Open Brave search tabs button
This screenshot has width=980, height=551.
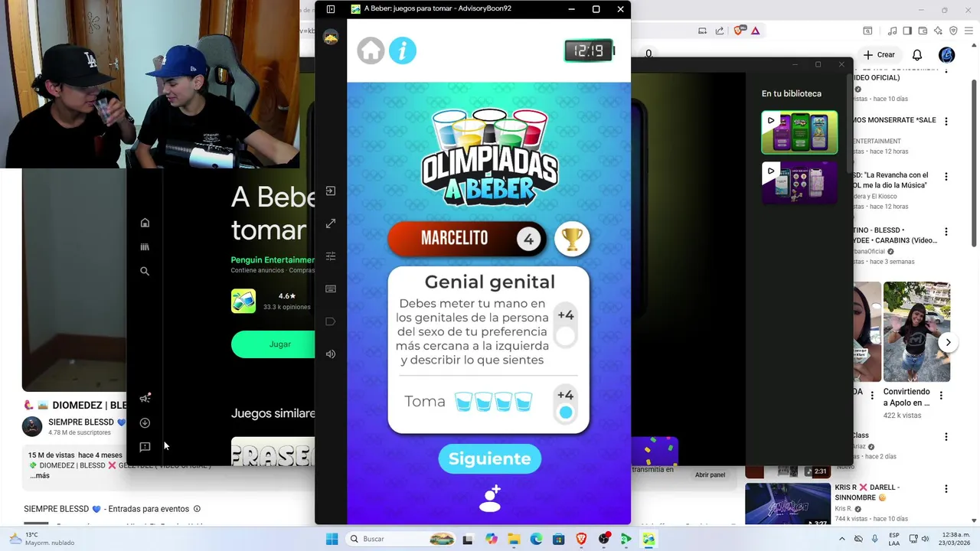(x=867, y=31)
